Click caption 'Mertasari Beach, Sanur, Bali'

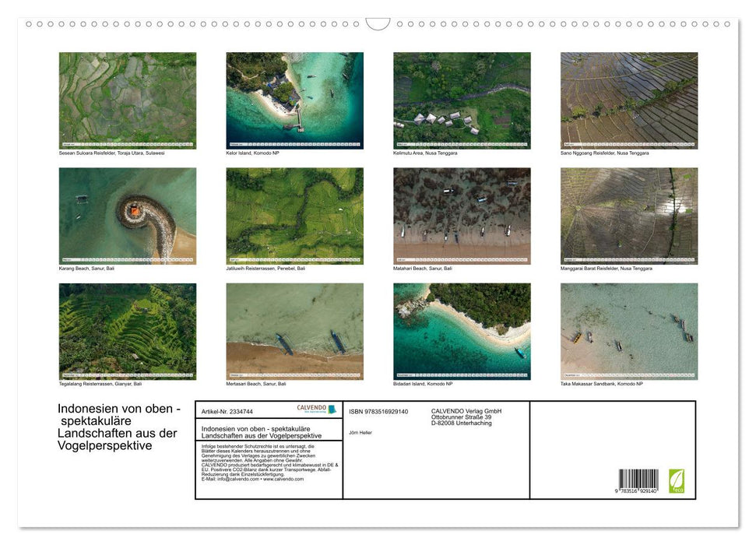pyautogui.click(x=256, y=384)
